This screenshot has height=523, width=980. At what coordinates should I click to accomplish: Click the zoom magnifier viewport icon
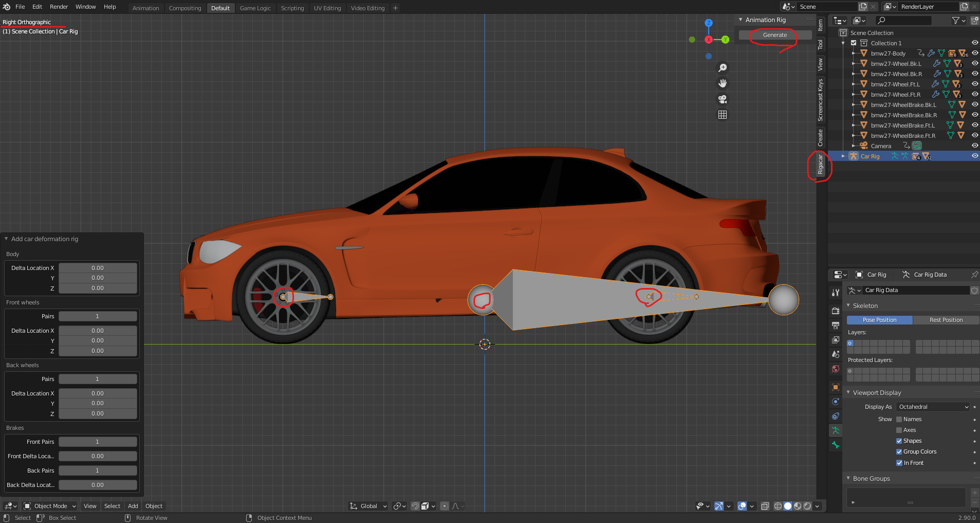(723, 68)
